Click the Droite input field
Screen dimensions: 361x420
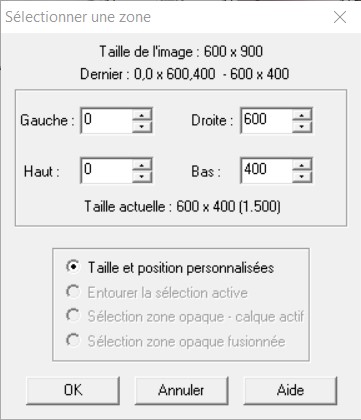[x=267, y=121]
